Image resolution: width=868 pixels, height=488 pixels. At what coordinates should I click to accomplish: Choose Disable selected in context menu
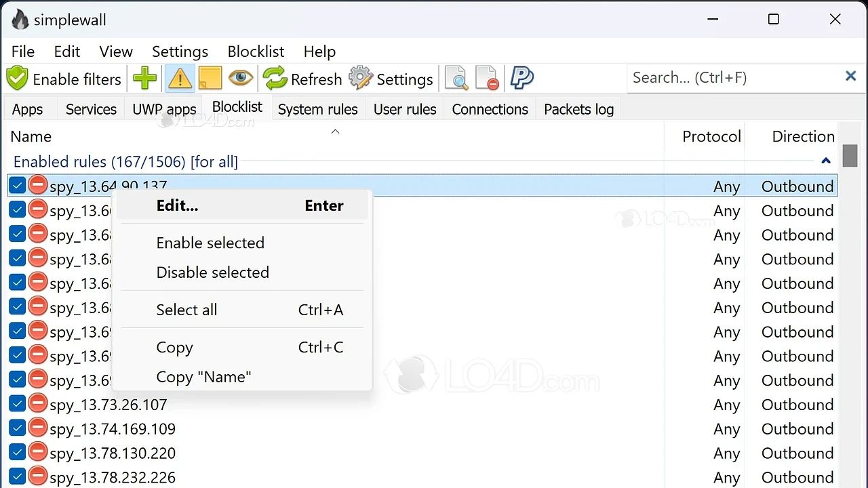point(243,272)
